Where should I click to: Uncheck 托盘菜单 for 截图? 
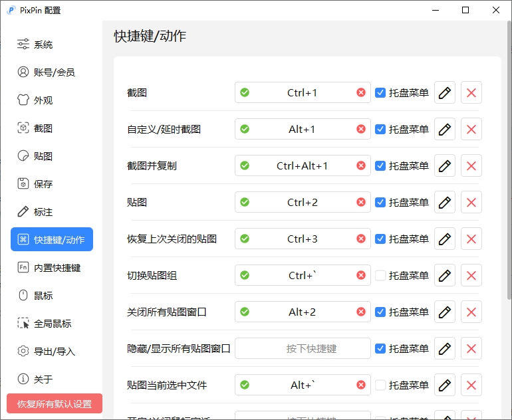[380, 92]
